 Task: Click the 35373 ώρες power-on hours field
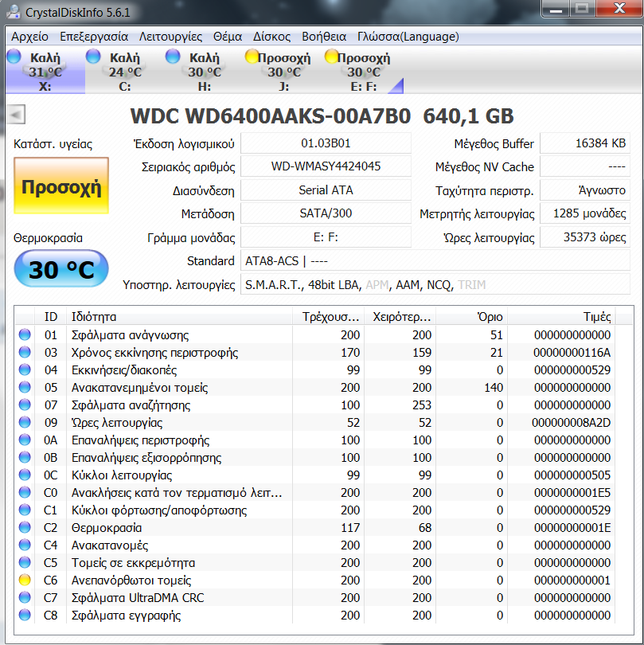click(x=585, y=237)
